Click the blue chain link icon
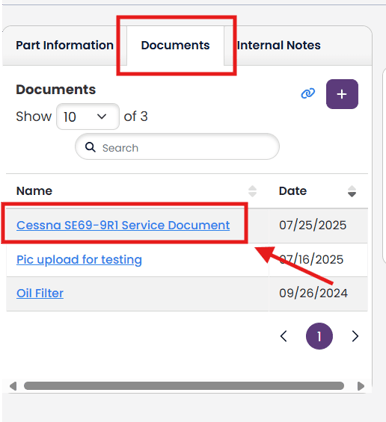Screen dimensions: 386x422 (308, 93)
